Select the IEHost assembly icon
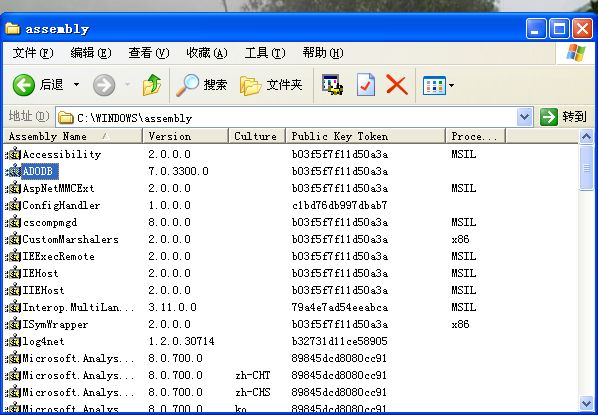 click(x=13, y=273)
